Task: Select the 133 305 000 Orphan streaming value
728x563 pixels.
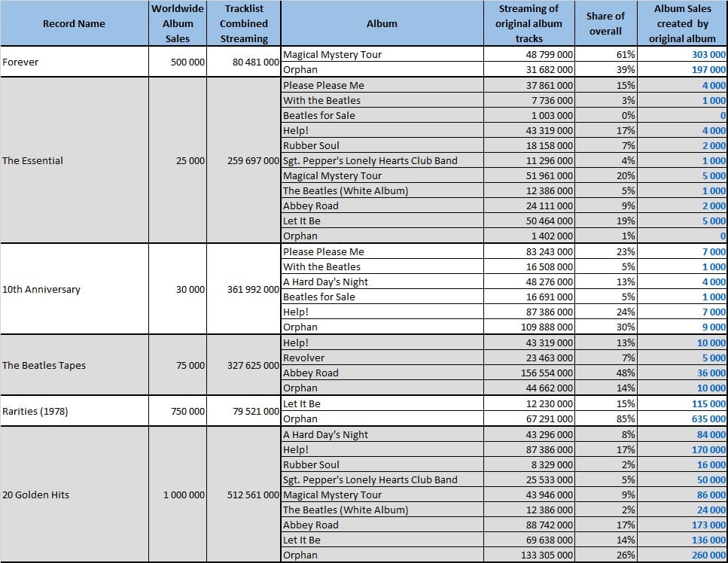Action: 528,555
